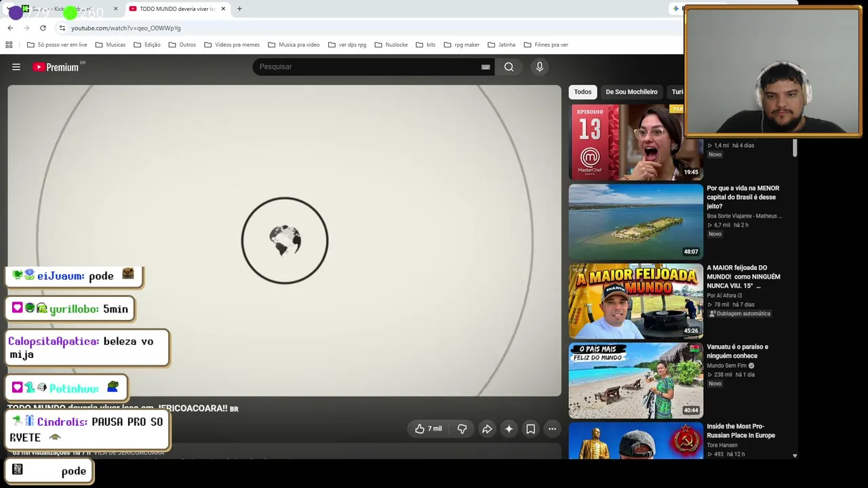The image size is (868, 488).
Task: Open more actions three-dot menu under video
Action: [x=552, y=428]
